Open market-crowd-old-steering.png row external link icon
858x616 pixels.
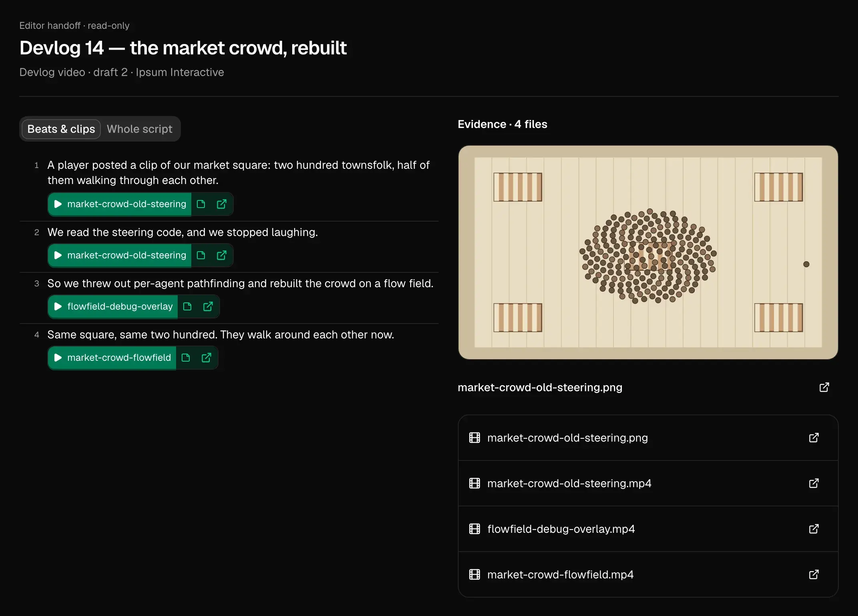pos(814,438)
